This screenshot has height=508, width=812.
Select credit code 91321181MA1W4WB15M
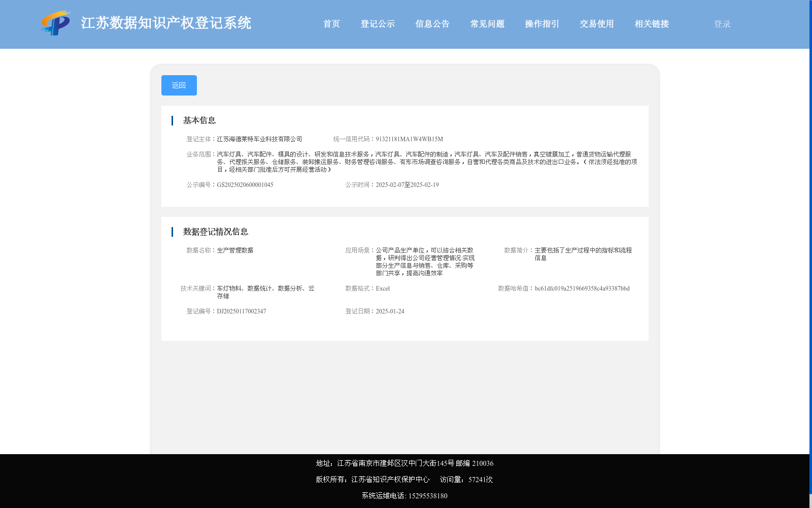pyautogui.click(x=410, y=139)
